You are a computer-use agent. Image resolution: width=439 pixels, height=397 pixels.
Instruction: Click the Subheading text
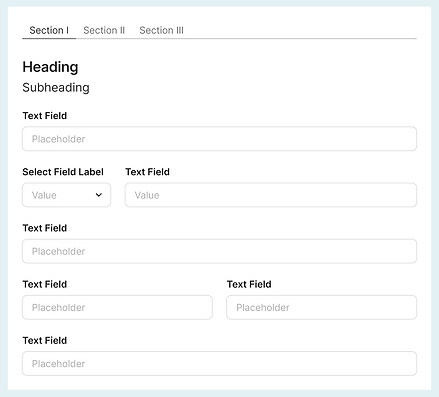click(x=56, y=88)
